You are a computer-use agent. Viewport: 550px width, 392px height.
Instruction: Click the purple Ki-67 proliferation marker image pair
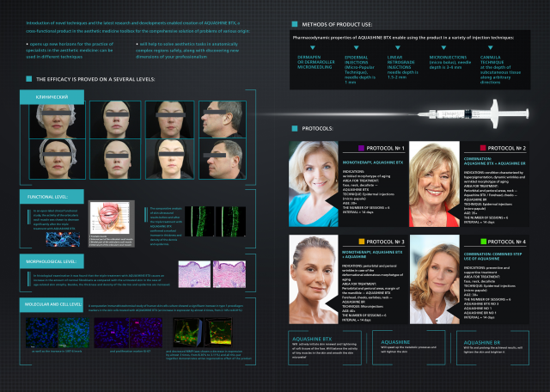128,333
